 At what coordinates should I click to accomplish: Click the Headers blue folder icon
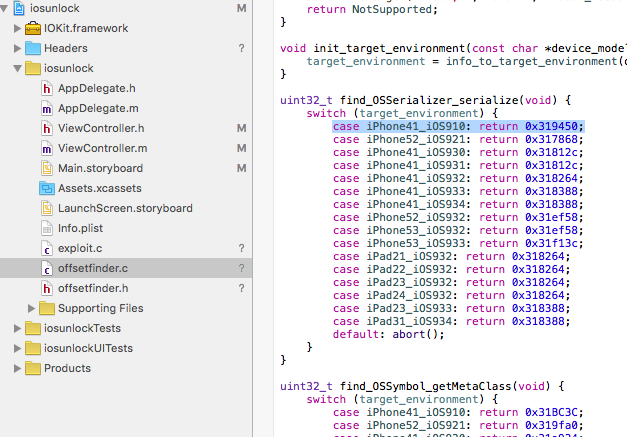[x=33, y=48]
